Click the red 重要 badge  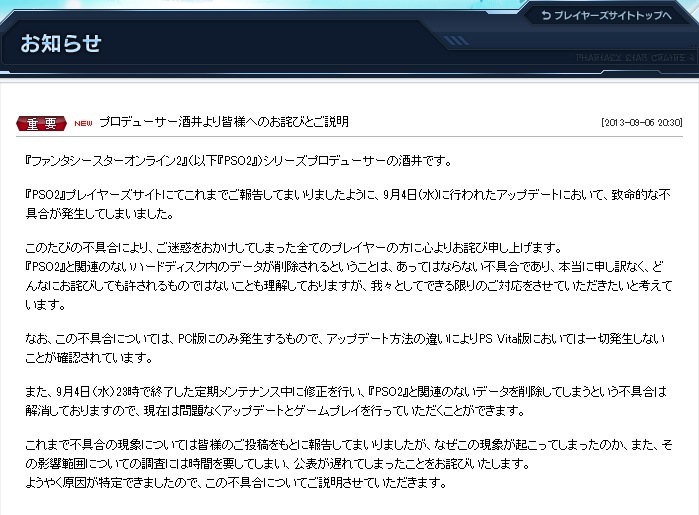point(41,123)
